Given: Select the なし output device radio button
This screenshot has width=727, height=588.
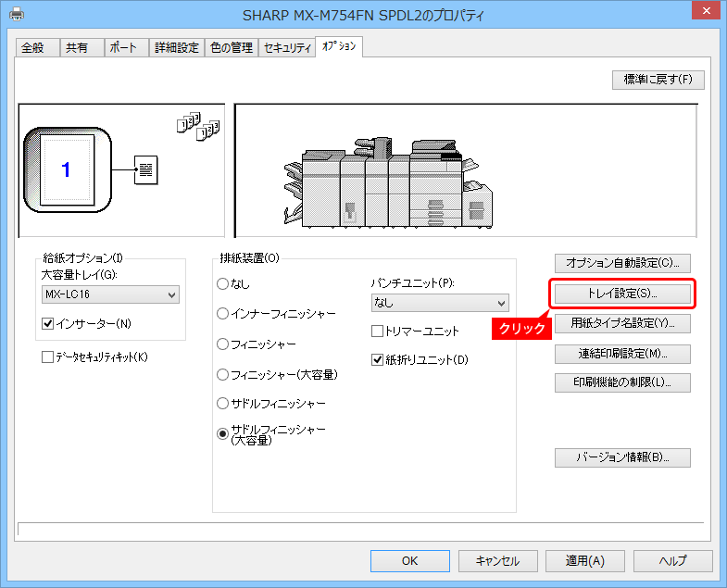Looking at the screenshot, I should [x=222, y=283].
